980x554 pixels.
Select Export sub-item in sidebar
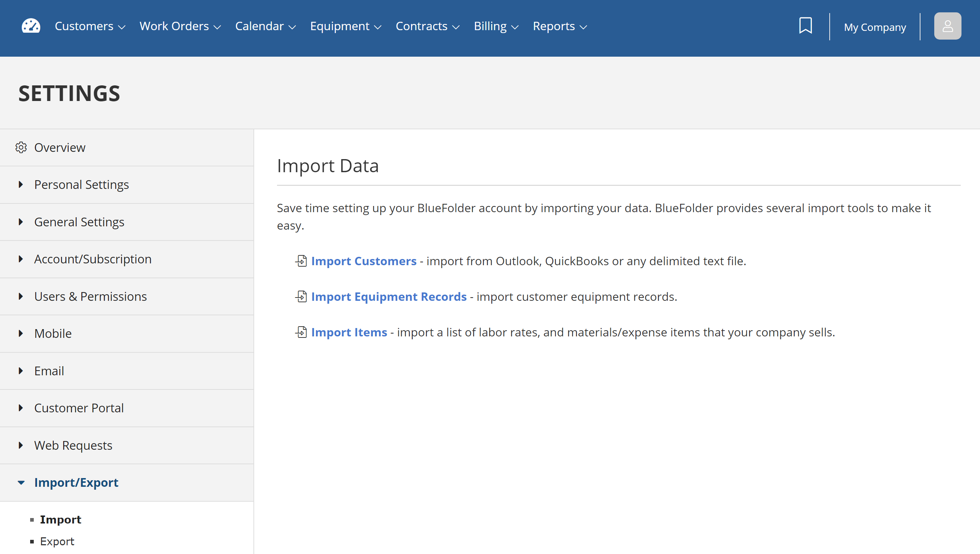tap(57, 541)
